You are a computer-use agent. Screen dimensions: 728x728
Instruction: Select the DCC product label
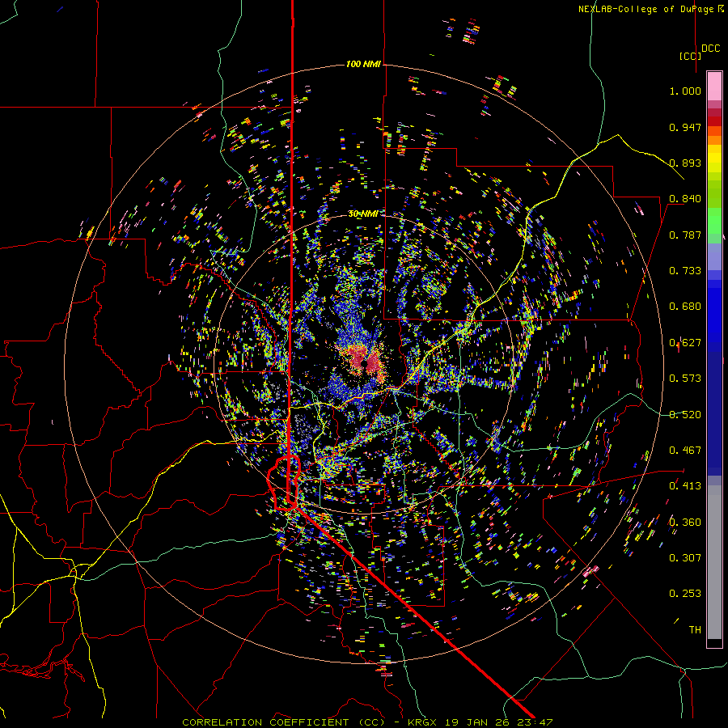click(711, 49)
